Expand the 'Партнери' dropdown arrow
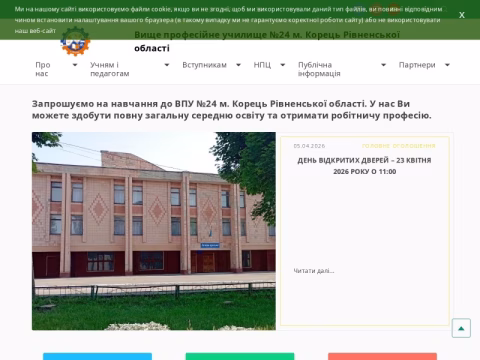The image size is (480, 360). 447,65
